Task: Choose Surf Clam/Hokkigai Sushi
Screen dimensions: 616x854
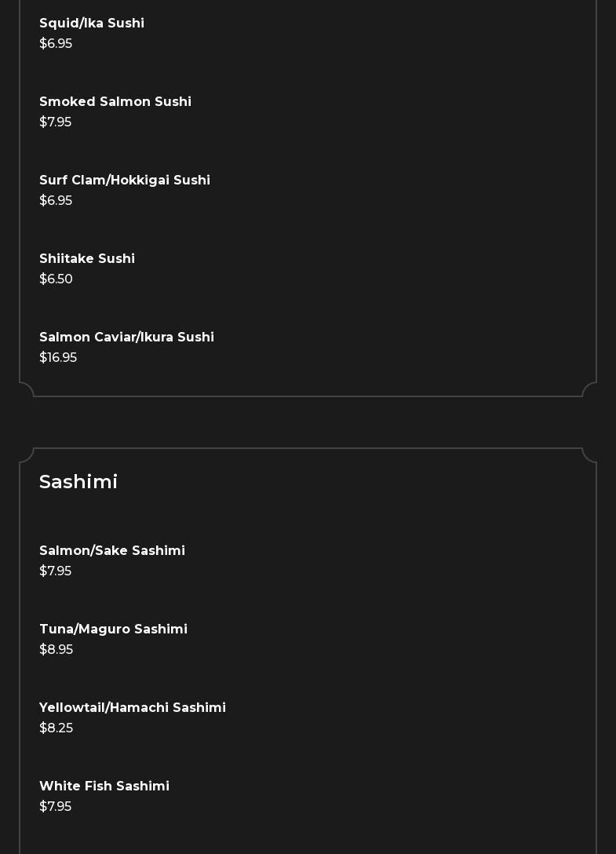Action: [x=125, y=181]
